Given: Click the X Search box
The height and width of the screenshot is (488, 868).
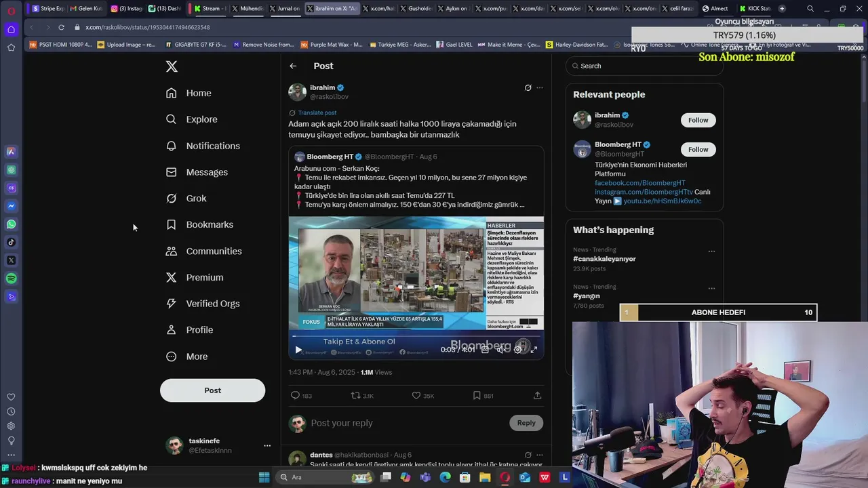Looking at the screenshot, I should pyautogui.click(x=644, y=66).
